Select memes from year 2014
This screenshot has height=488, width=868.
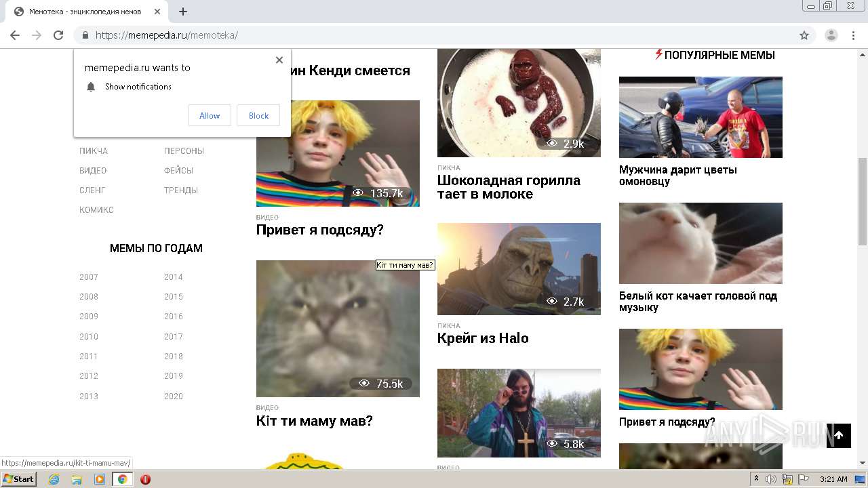[174, 277]
